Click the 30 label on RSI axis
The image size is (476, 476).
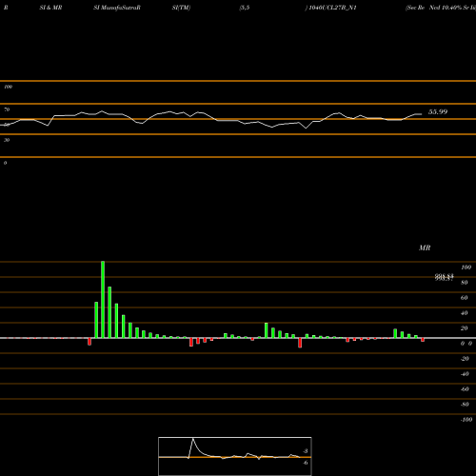pyautogui.click(x=7, y=140)
